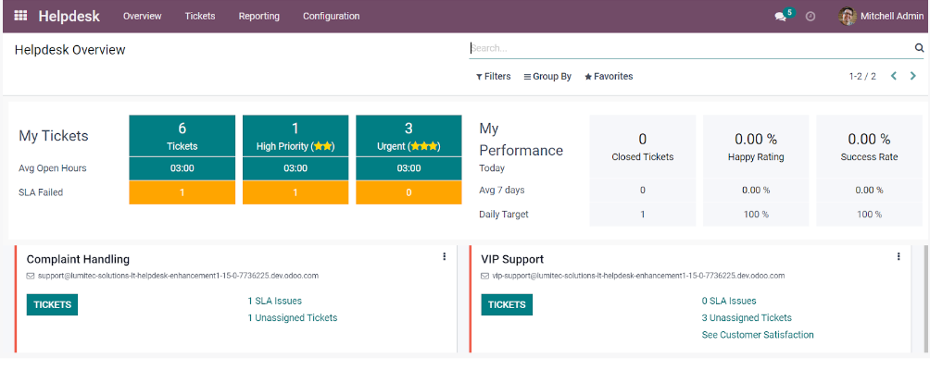Expand the Filters dropdown

[x=493, y=76]
